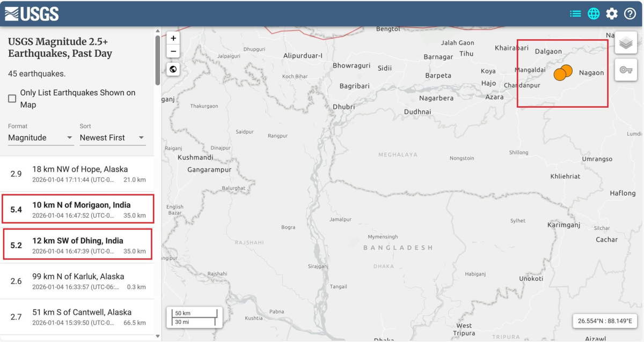Screen dimensions: 644x342
Task: Open the settings gear icon
Action: pyautogui.click(x=612, y=13)
